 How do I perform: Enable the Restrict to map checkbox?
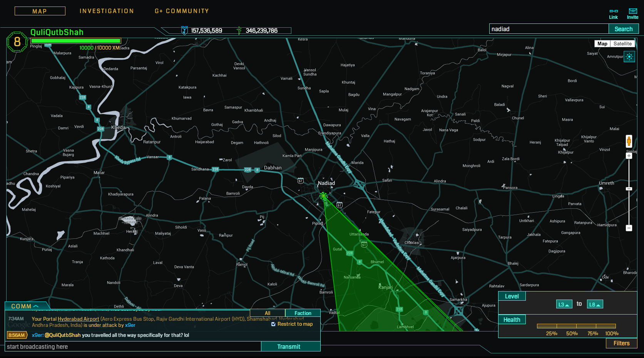(273, 324)
